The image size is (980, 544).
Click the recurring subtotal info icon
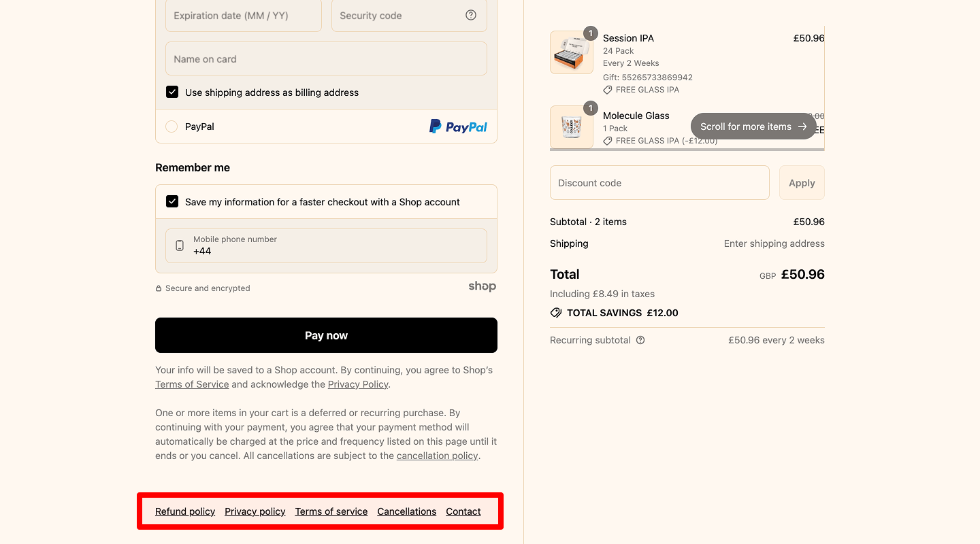640,340
